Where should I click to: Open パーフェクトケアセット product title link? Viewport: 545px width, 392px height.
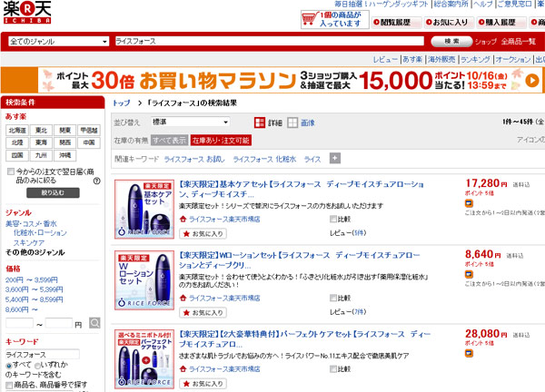(x=305, y=339)
